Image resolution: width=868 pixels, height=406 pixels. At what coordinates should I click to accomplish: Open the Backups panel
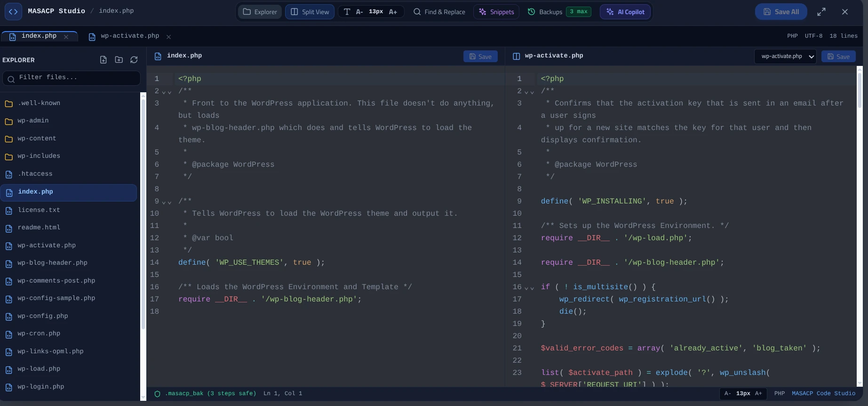click(x=559, y=12)
